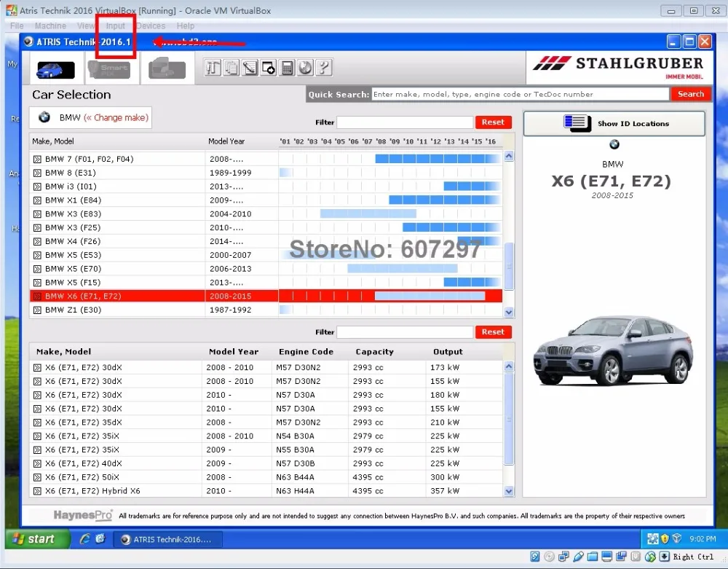
Task: Click the Quick Search input field
Action: [520, 94]
